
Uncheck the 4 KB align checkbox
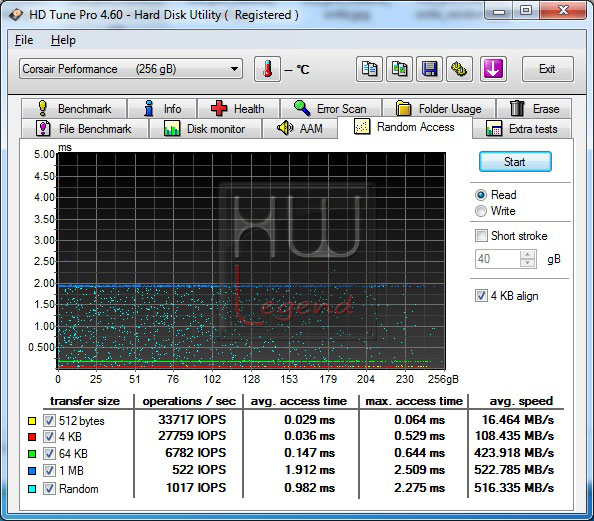click(x=481, y=296)
